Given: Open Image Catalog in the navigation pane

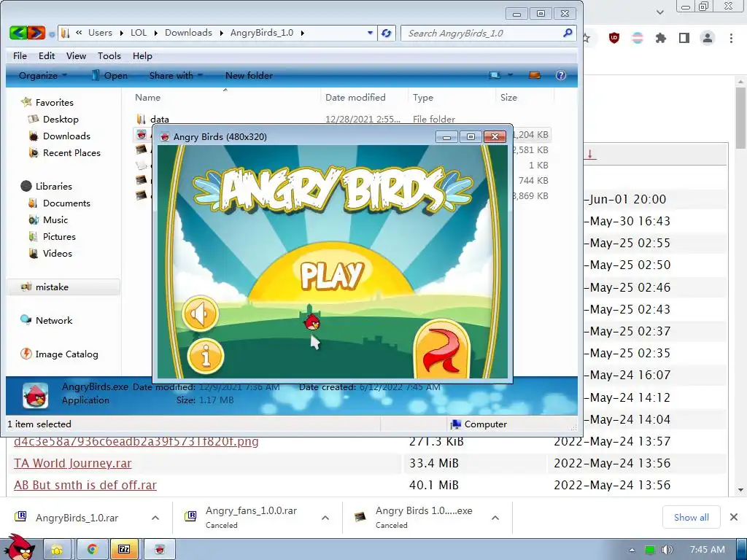Looking at the screenshot, I should 66,354.
